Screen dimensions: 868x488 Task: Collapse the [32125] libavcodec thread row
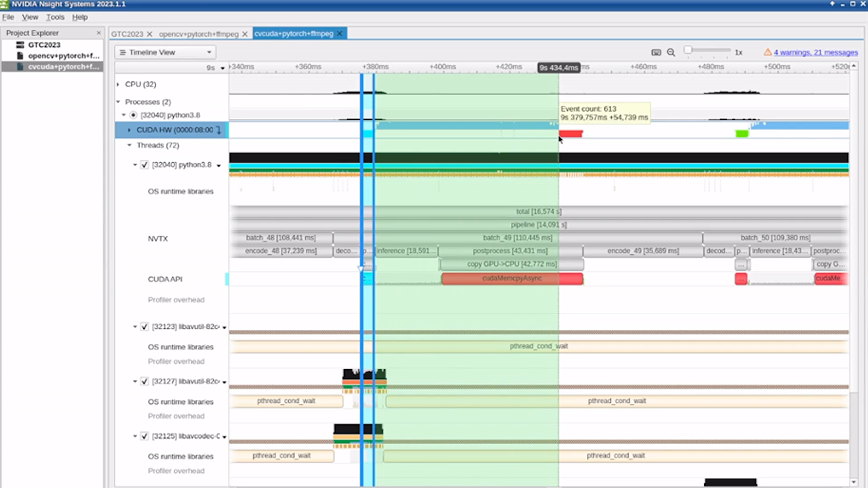[135, 436]
